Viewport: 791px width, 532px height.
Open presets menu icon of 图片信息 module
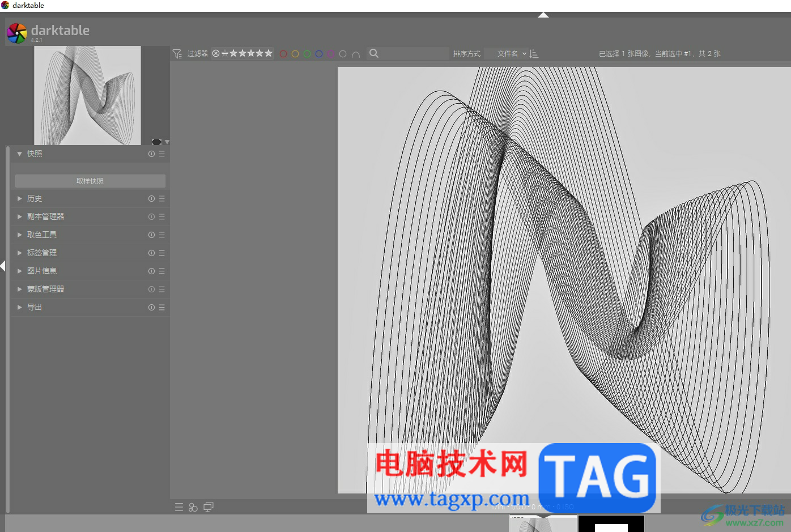coord(161,271)
